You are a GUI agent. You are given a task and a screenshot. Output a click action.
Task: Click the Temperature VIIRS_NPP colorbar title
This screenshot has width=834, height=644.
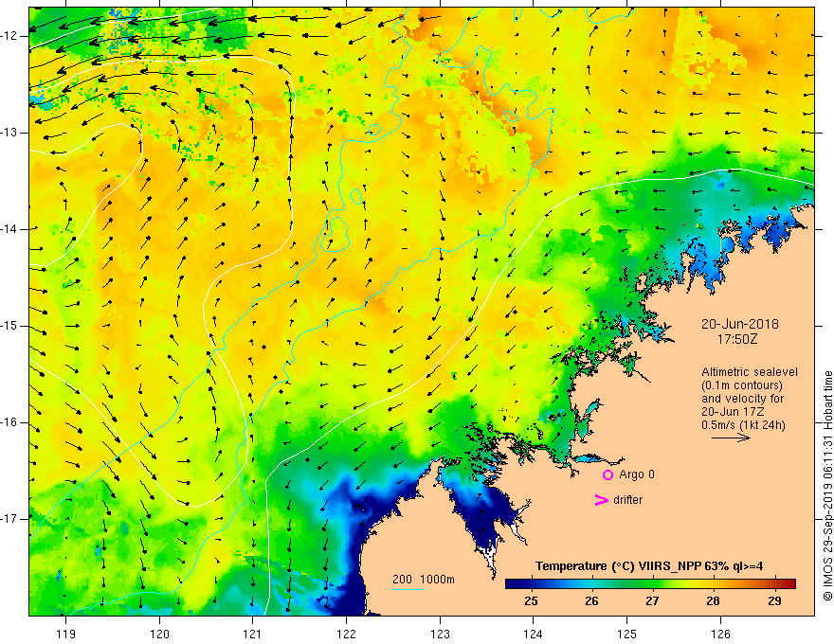click(x=649, y=566)
